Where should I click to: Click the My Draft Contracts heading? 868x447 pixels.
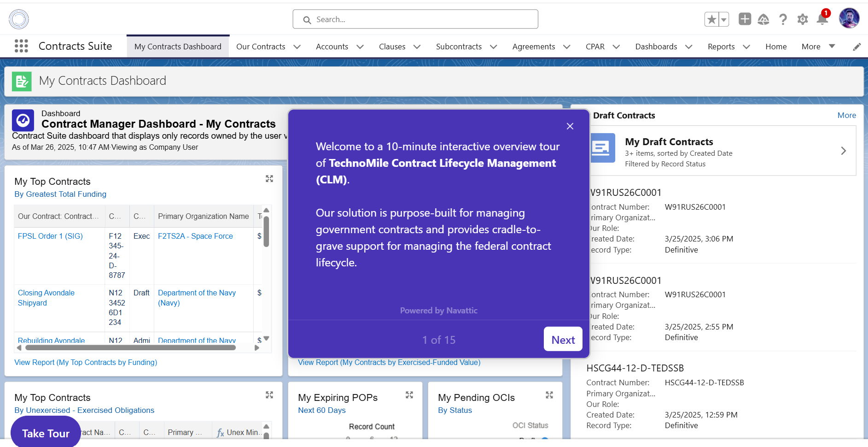[x=669, y=142]
